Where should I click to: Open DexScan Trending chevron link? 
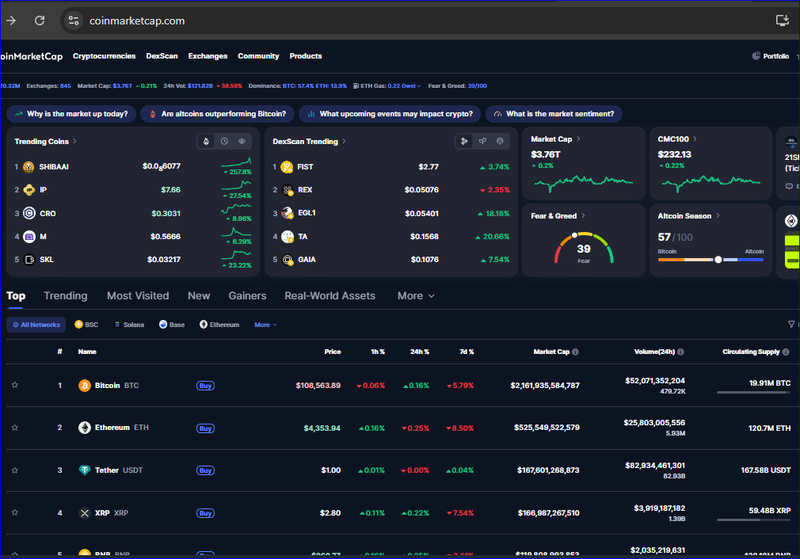(344, 141)
